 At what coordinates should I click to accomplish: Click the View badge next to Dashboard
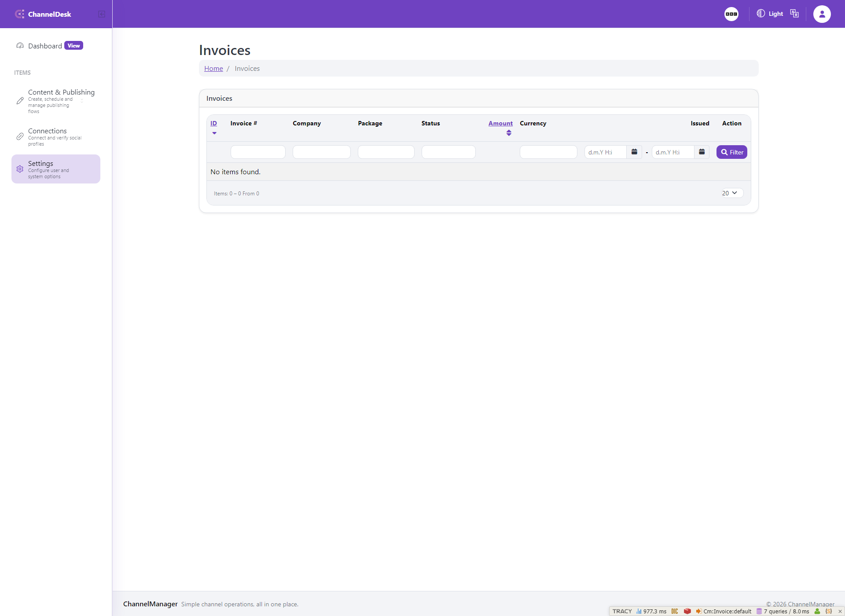(x=73, y=46)
